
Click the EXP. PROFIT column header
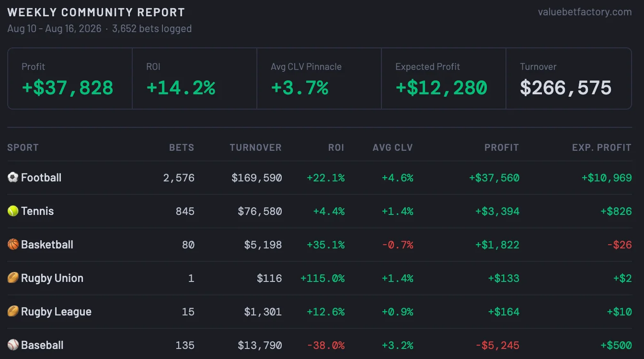(x=602, y=147)
